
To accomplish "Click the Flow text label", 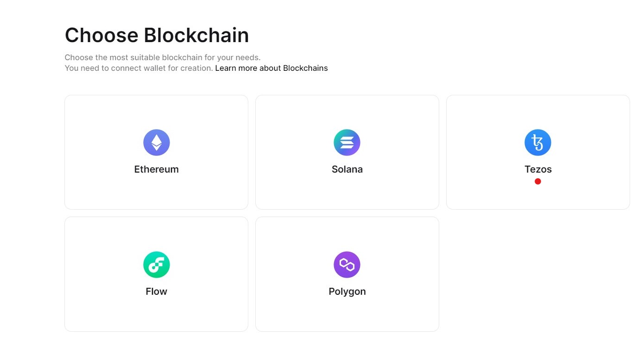I will coord(157,292).
